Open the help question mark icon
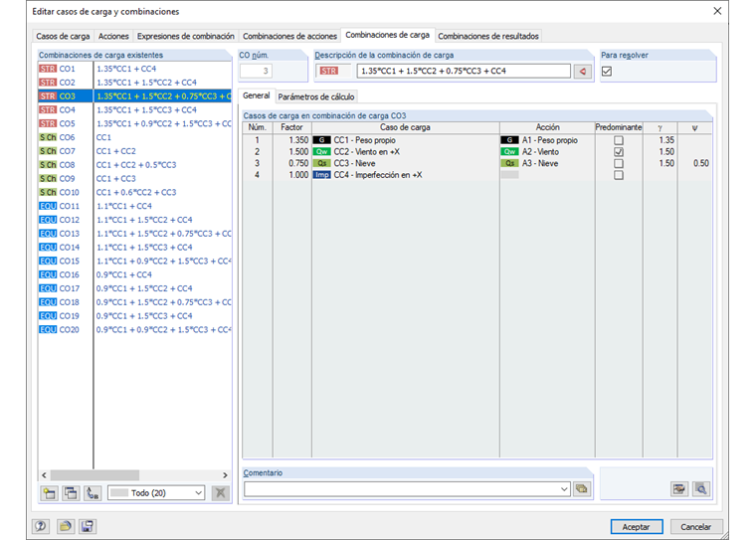Image resolution: width=756 pixels, height=540 pixels. pos(41,526)
